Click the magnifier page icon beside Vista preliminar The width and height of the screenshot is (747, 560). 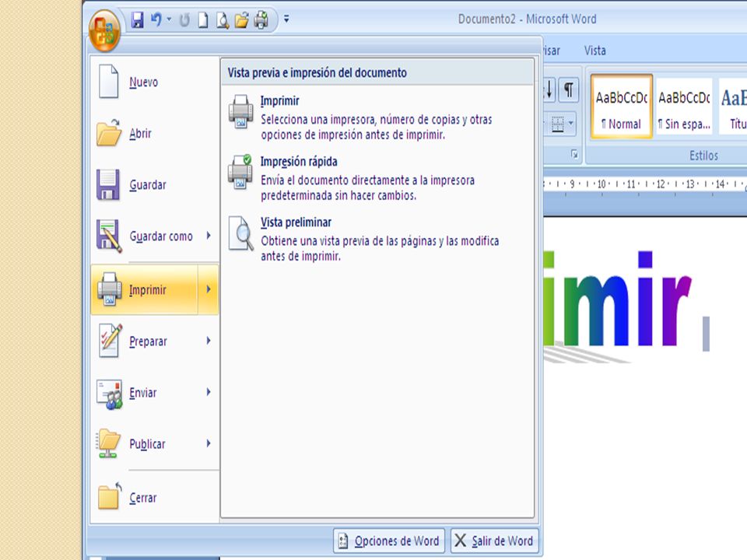pos(241,233)
